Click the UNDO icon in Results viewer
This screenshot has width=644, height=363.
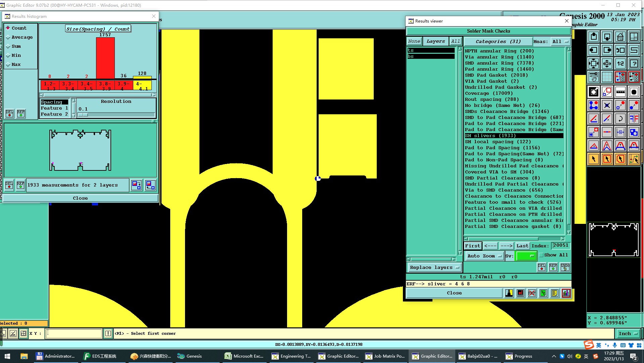coord(565,267)
